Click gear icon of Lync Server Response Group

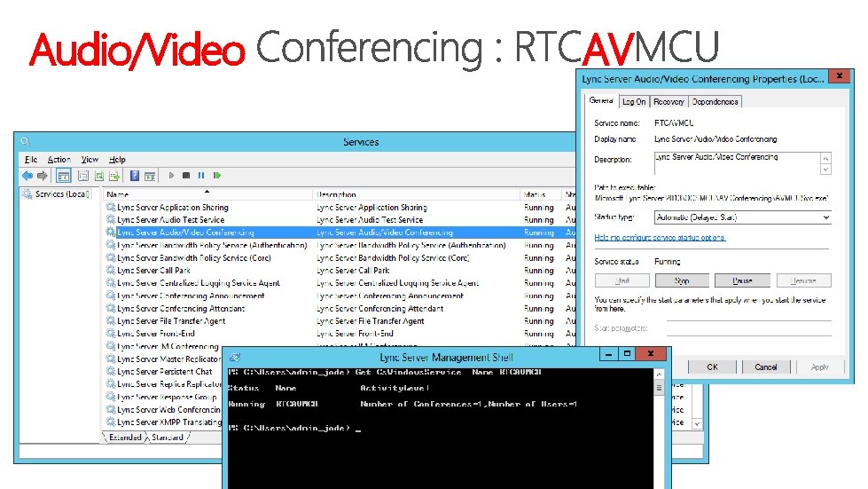111,397
